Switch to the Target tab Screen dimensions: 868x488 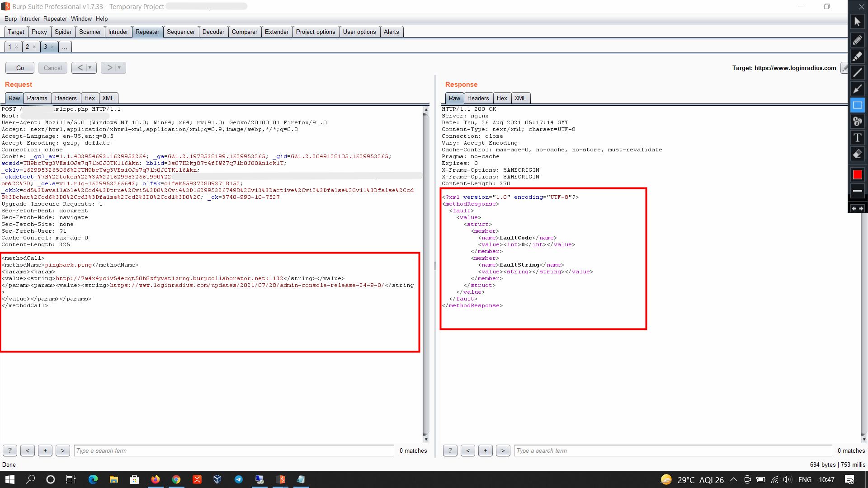16,32
